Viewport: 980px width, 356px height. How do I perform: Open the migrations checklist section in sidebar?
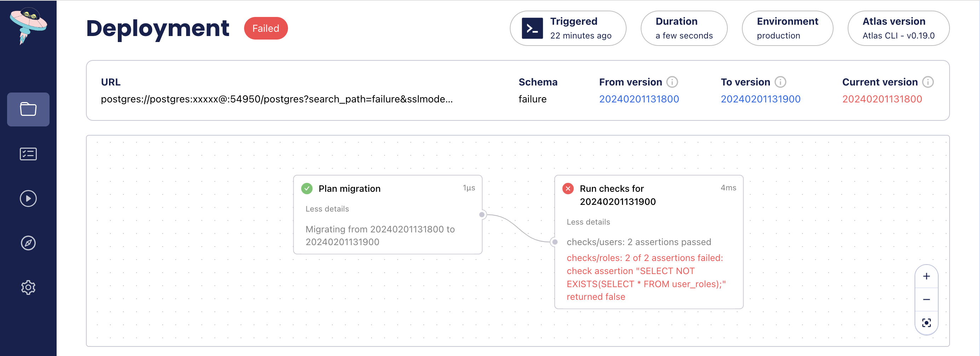pos(28,154)
